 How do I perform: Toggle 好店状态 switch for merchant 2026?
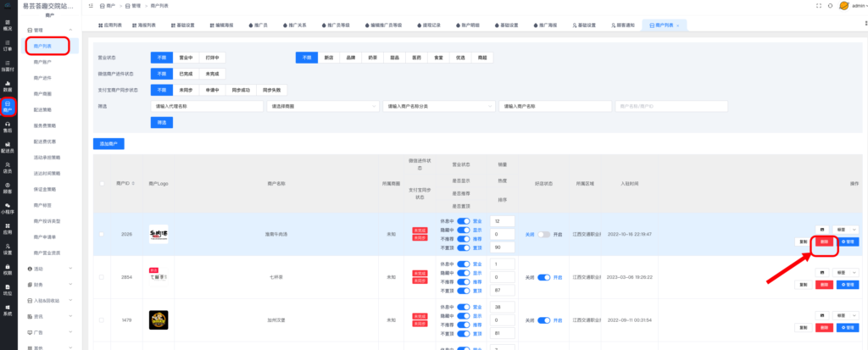544,234
